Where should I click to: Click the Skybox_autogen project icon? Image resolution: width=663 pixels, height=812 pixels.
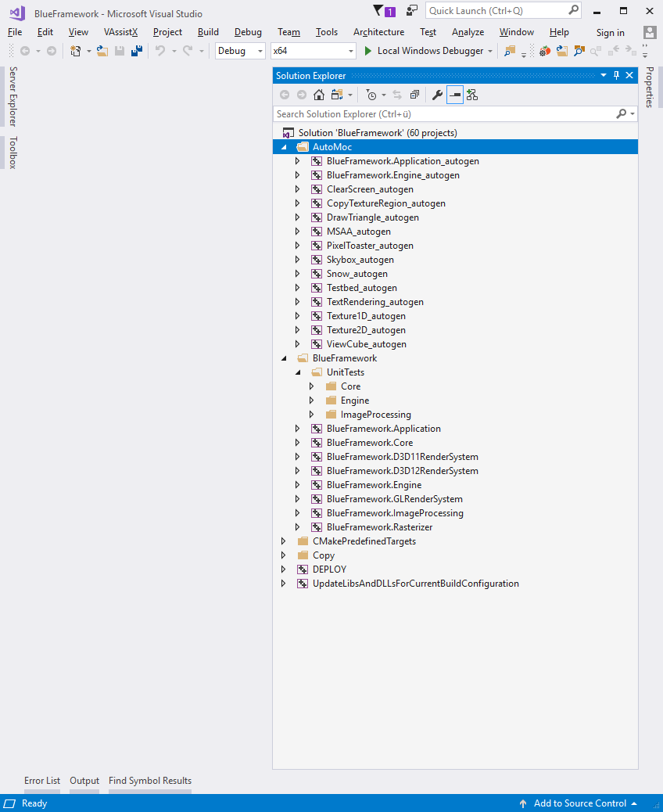tap(317, 260)
